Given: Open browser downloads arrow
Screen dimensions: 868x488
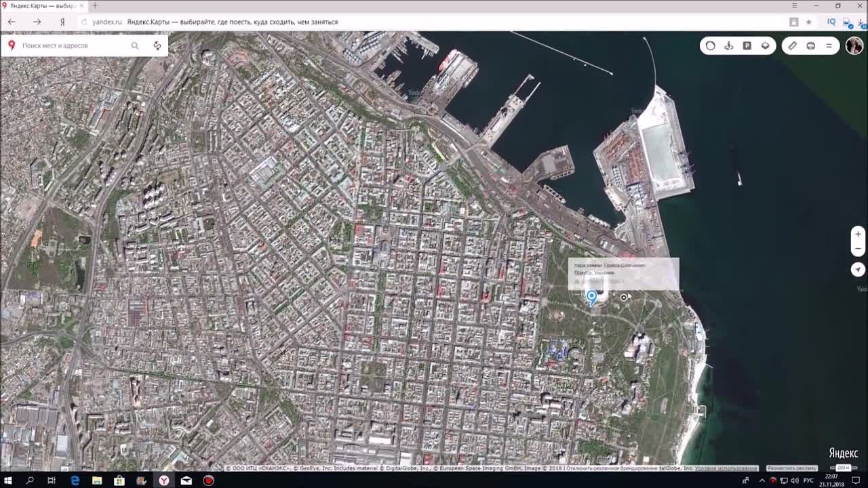Looking at the screenshot, I should click(861, 22).
